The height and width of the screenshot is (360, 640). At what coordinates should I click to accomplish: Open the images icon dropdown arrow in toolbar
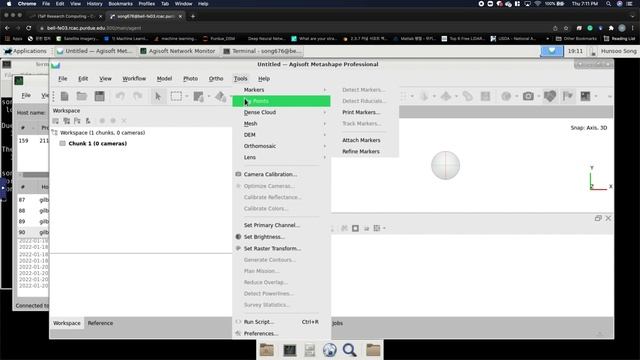(x=596, y=97)
